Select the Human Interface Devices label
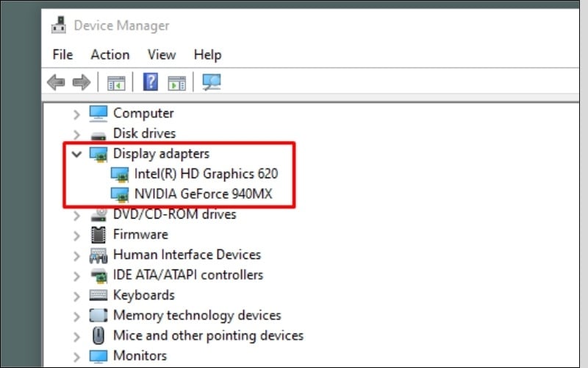Image resolution: width=588 pixels, height=368 pixels. pos(187,255)
